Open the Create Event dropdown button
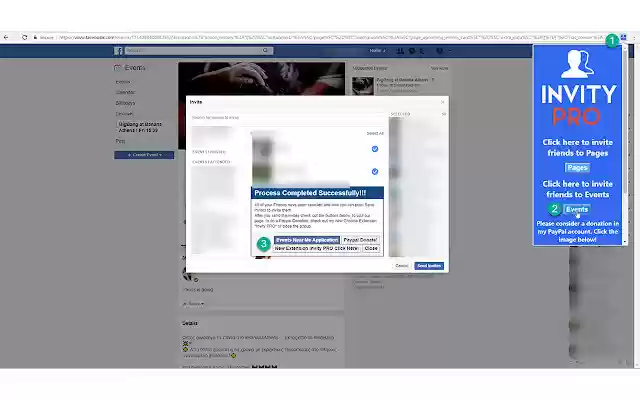 [x=144, y=155]
